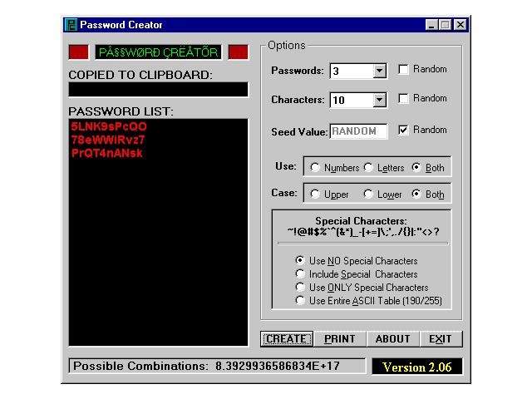Select Use Letters radio option

[368, 168]
